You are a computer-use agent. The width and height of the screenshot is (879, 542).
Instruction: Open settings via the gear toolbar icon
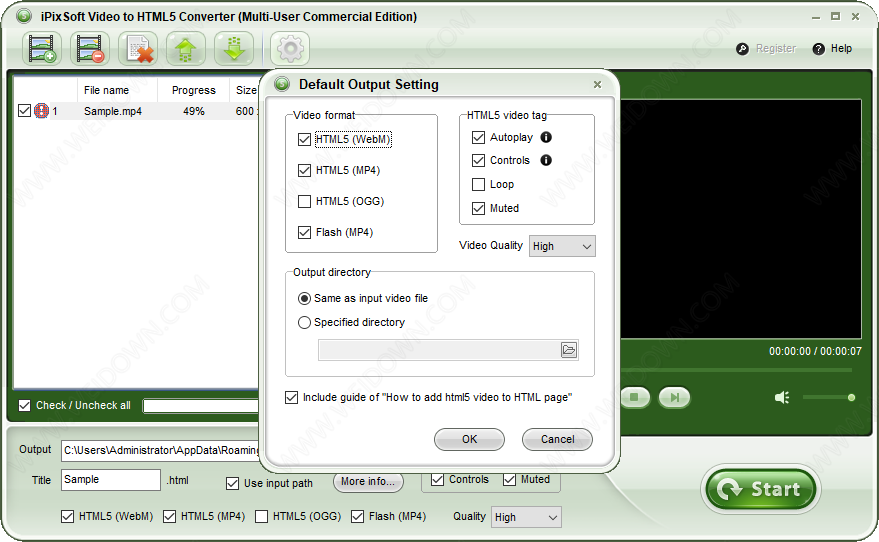tap(290, 49)
